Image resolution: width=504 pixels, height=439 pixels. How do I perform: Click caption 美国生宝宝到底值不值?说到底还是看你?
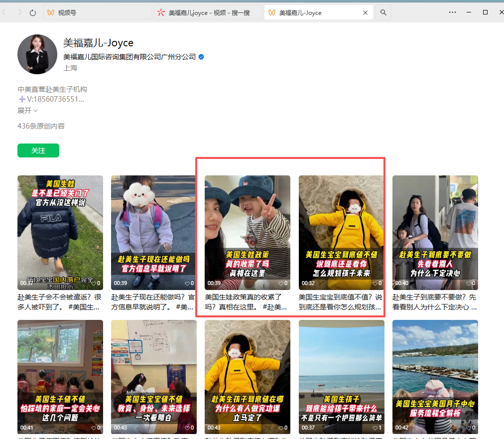click(340, 302)
